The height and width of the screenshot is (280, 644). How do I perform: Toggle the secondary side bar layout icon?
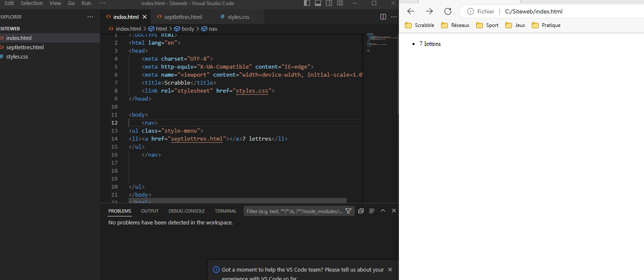(x=329, y=3)
